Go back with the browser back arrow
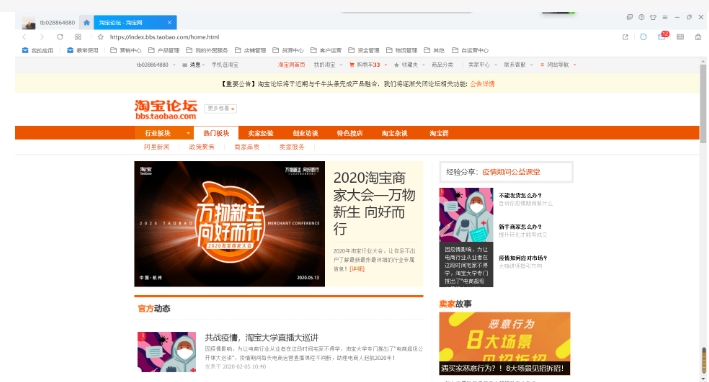 24,37
